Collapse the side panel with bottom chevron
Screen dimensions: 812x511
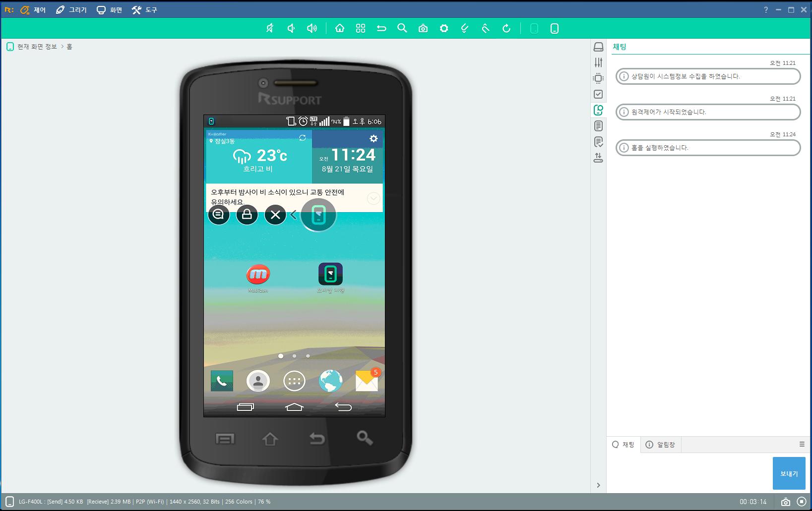pos(599,485)
